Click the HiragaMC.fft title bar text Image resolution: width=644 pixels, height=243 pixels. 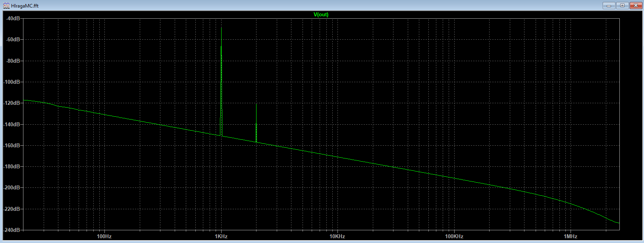pyautogui.click(x=25, y=6)
